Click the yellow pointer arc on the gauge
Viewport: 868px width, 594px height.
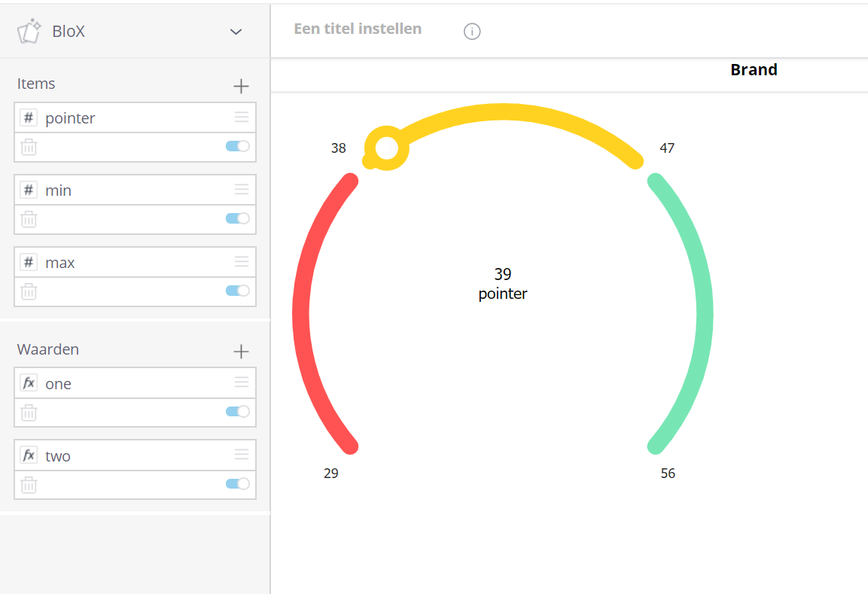point(504,113)
